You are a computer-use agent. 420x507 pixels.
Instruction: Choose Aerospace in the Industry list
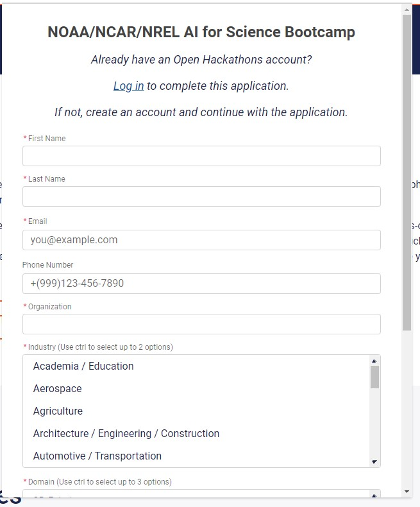coord(58,389)
